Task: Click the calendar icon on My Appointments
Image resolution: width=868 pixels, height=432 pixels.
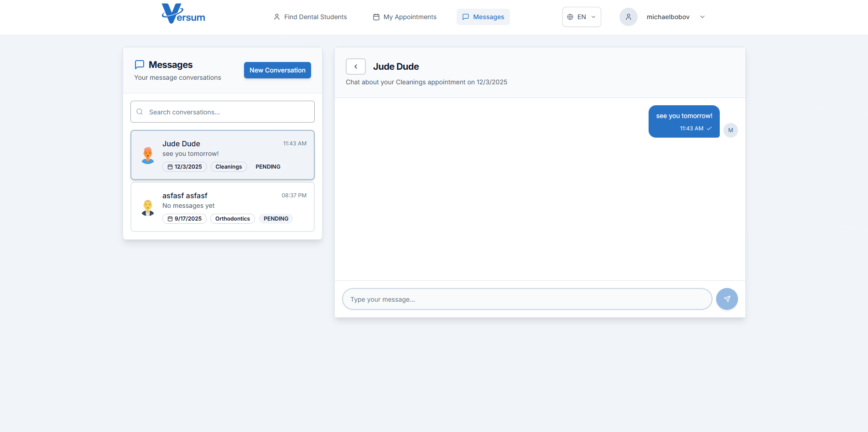Action: [376, 17]
